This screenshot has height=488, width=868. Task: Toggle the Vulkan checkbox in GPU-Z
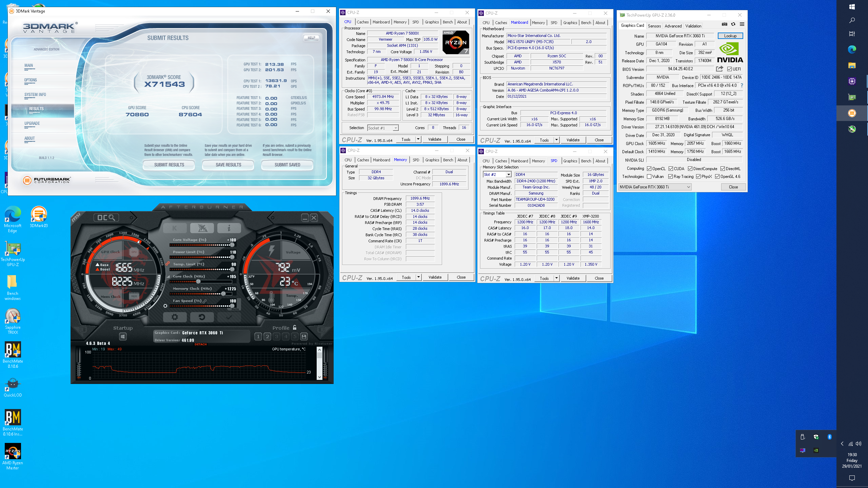pyautogui.click(x=649, y=177)
